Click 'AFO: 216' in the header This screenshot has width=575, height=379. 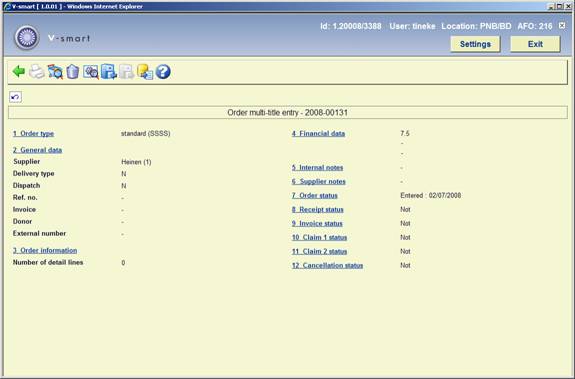(535, 26)
